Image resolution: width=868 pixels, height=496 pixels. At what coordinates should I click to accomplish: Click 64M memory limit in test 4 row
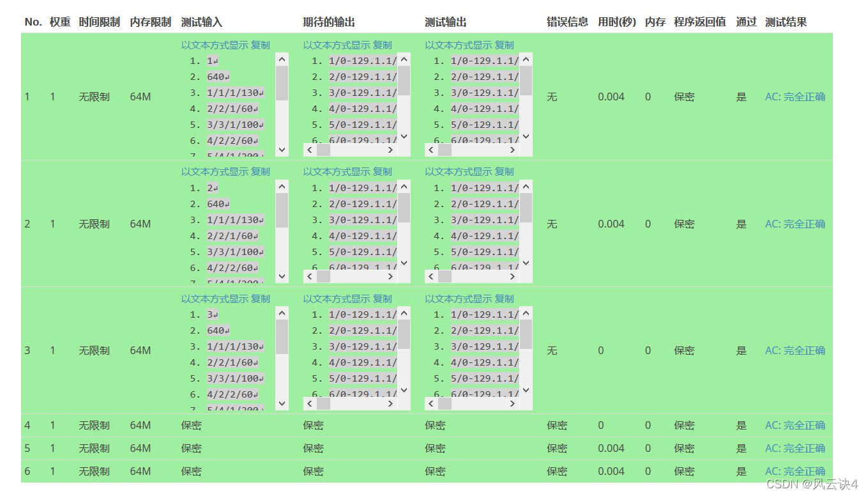[x=141, y=425]
